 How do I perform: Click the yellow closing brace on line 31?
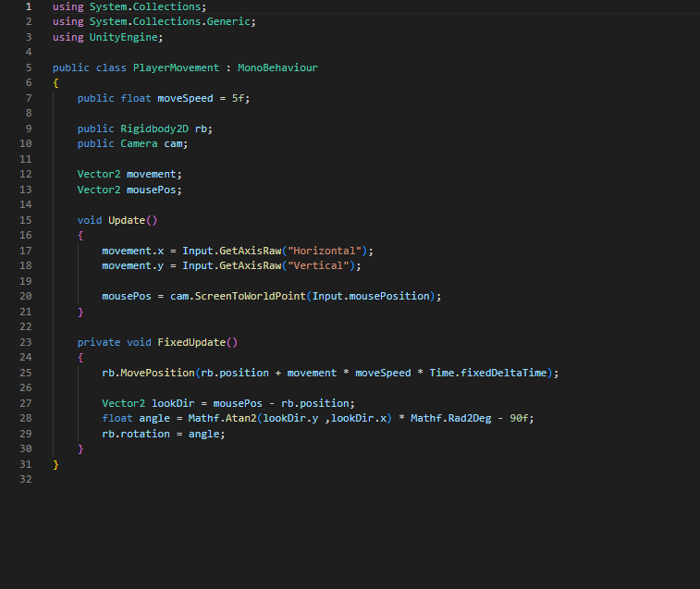pyautogui.click(x=55, y=464)
